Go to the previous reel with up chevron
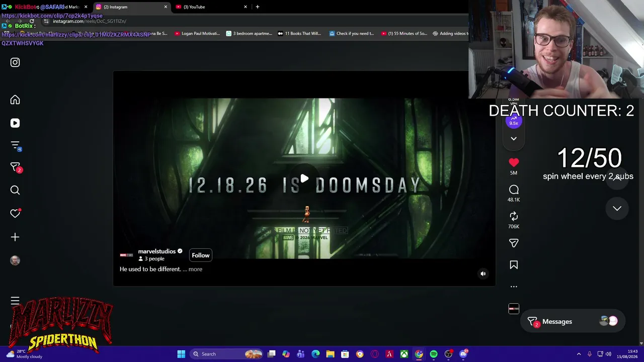This screenshot has width=644, height=362. point(617,179)
